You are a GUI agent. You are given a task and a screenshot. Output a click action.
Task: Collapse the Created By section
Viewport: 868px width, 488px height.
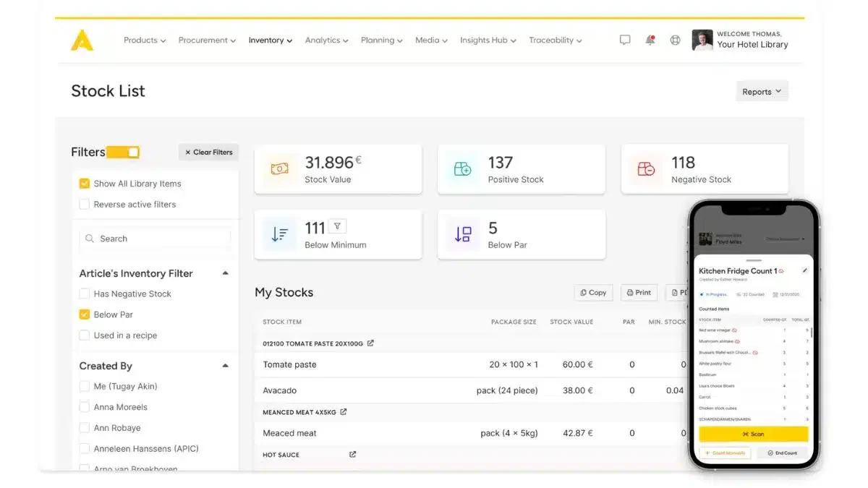point(225,366)
